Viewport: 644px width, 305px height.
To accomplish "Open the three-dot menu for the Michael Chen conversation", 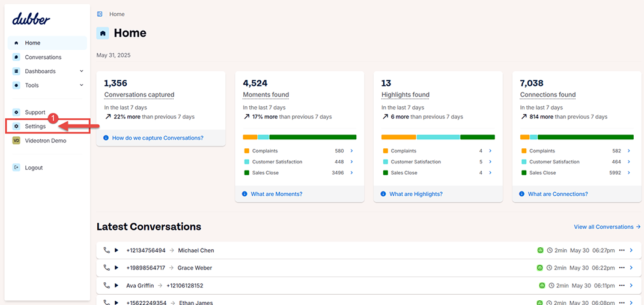I will click(622, 250).
